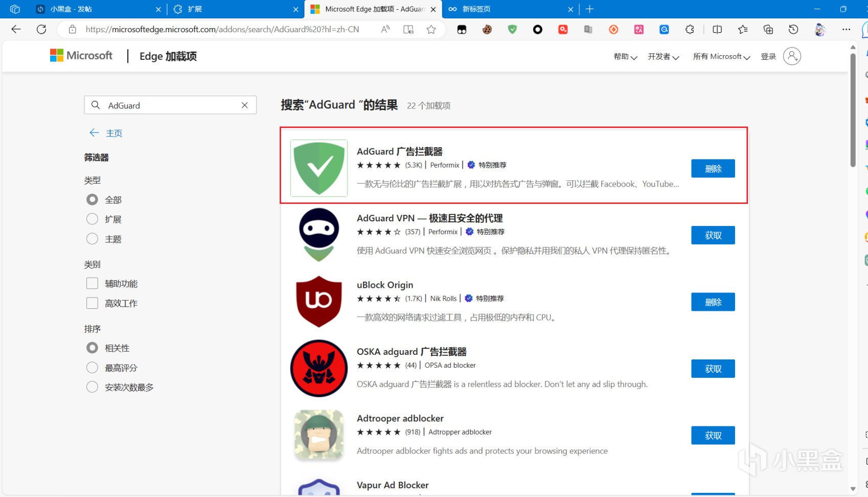The image size is (868, 497).
Task: Reload the page with the refresh icon
Action: pyautogui.click(x=41, y=29)
